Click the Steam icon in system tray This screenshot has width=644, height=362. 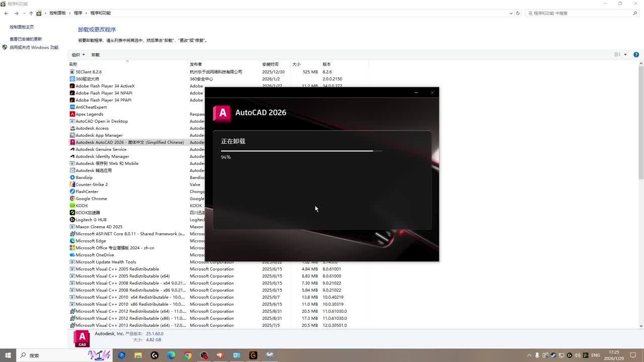[553, 355]
